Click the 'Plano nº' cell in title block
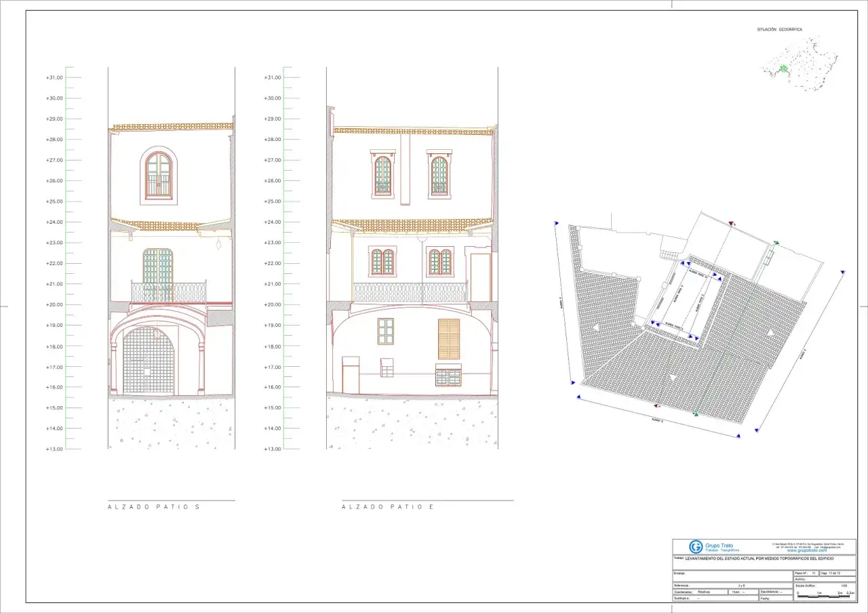This screenshot has height=613, width=868. coord(806,573)
